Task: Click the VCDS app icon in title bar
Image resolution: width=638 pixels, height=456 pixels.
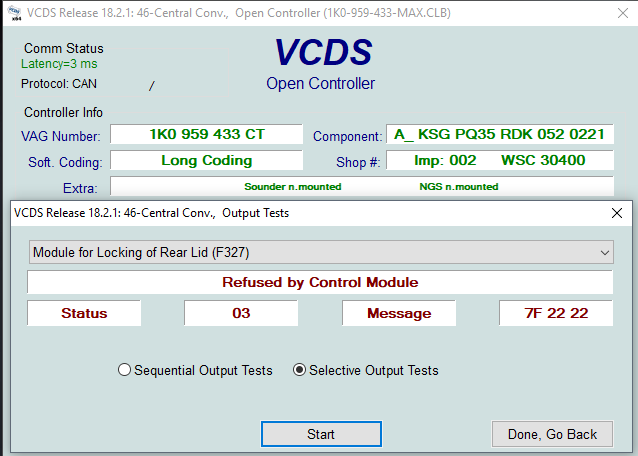Action: click(x=14, y=13)
